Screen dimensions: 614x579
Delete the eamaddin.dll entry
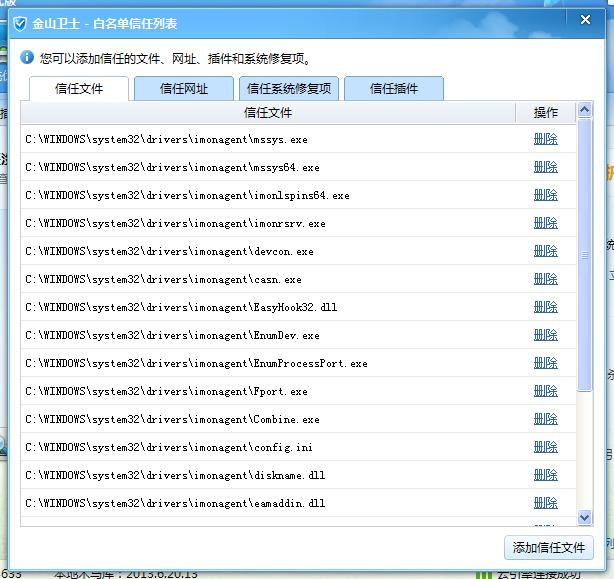click(545, 503)
